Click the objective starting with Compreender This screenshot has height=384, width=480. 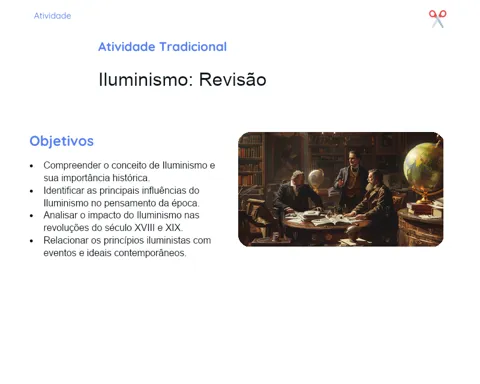click(x=129, y=171)
